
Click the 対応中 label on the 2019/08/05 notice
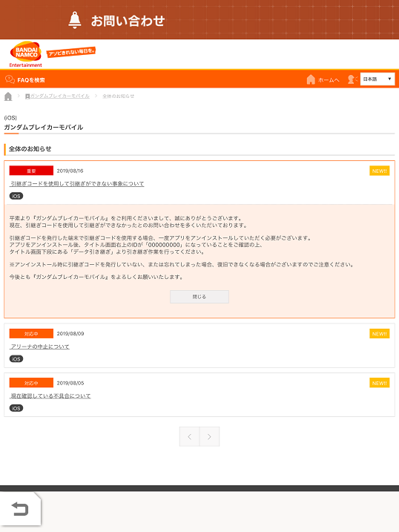[31, 383]
